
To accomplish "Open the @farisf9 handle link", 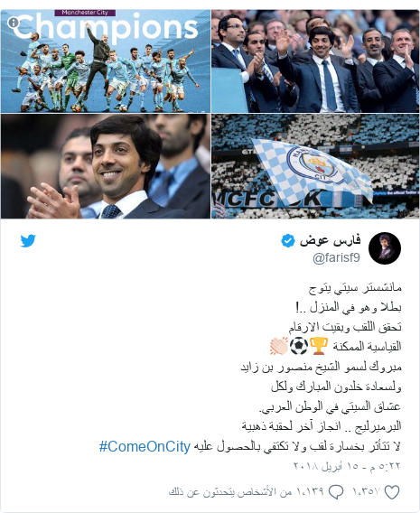I will (x=336, y=257).
